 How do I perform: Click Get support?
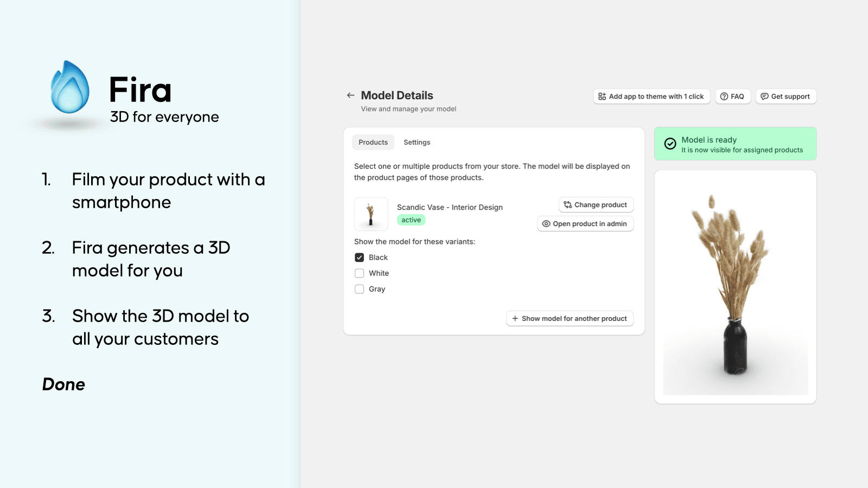coord(786,96)
